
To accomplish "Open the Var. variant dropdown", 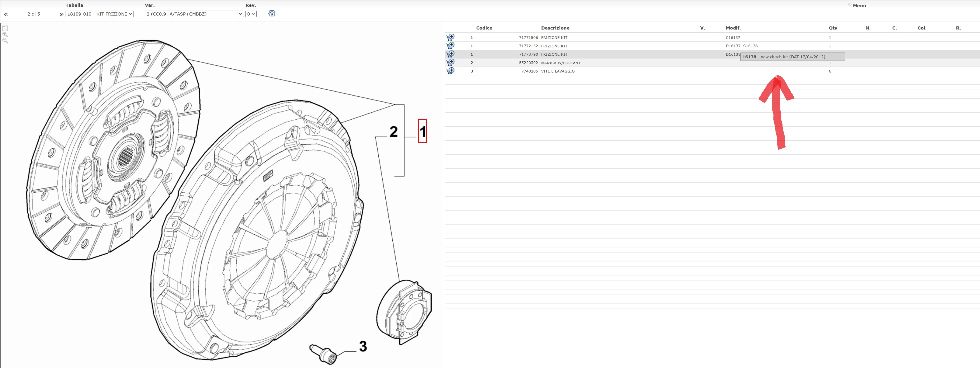I will coord(194,14).
